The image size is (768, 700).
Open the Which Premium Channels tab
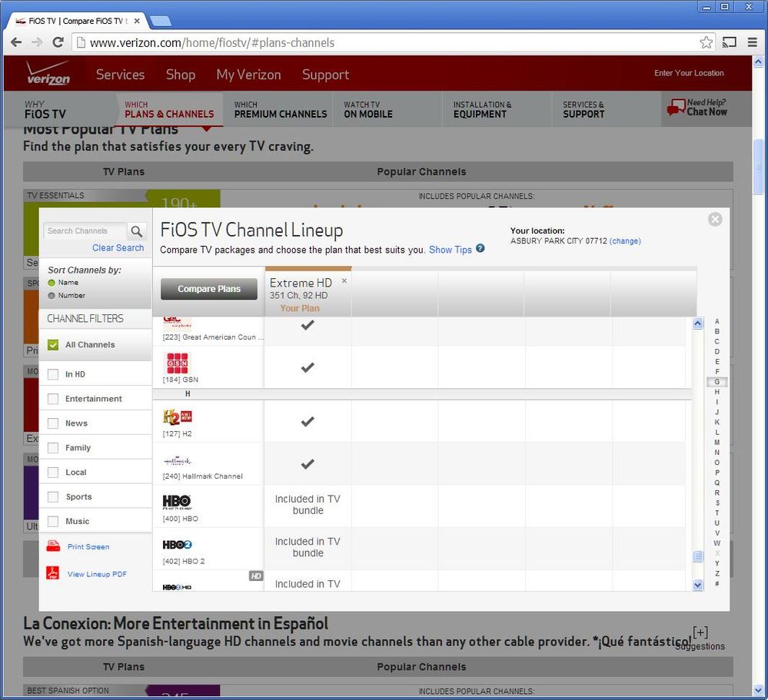280,110
